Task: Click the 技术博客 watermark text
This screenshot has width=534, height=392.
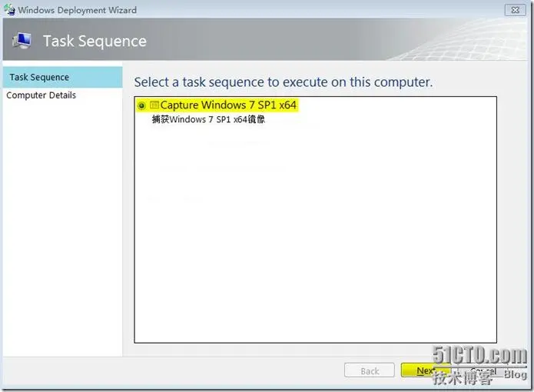Action: (463, 378)
